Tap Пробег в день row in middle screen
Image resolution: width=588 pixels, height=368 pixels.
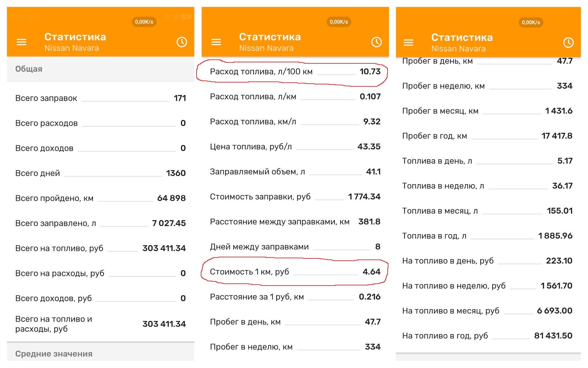point(295,322)
